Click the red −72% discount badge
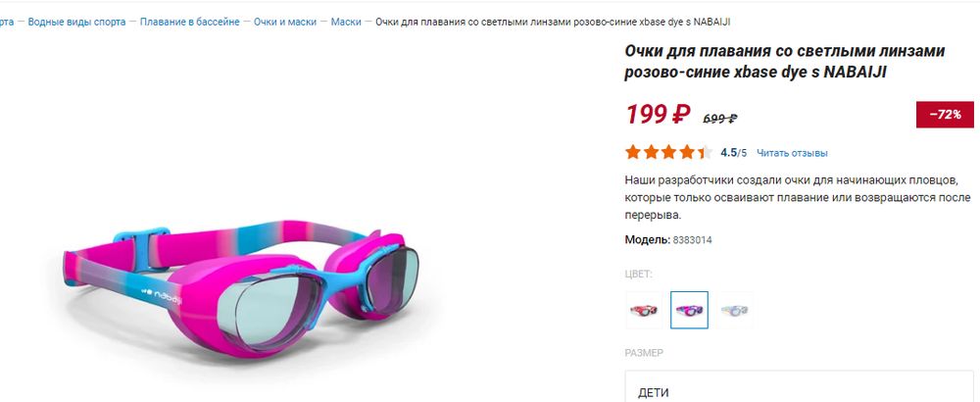The image size is (980, 402). click(945, 115)
